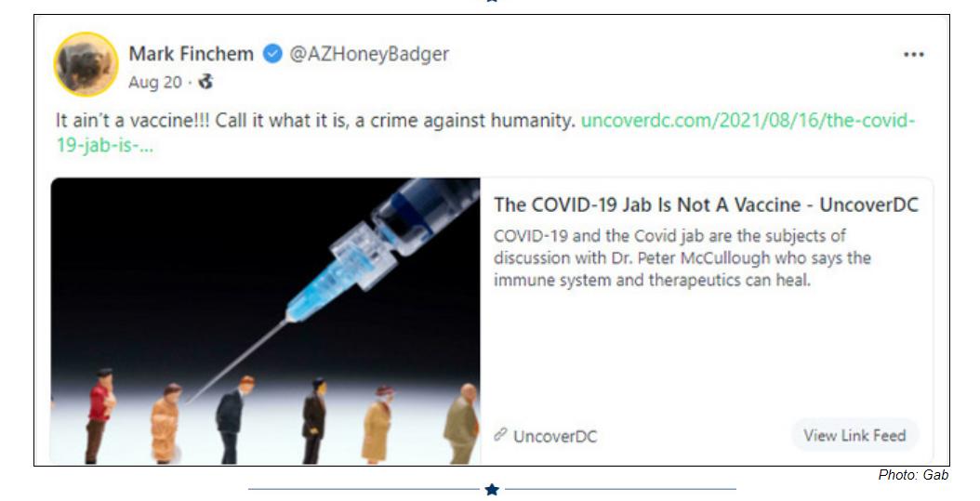Click the View Link Feed button
980x501 pixels.
(854, 435)
